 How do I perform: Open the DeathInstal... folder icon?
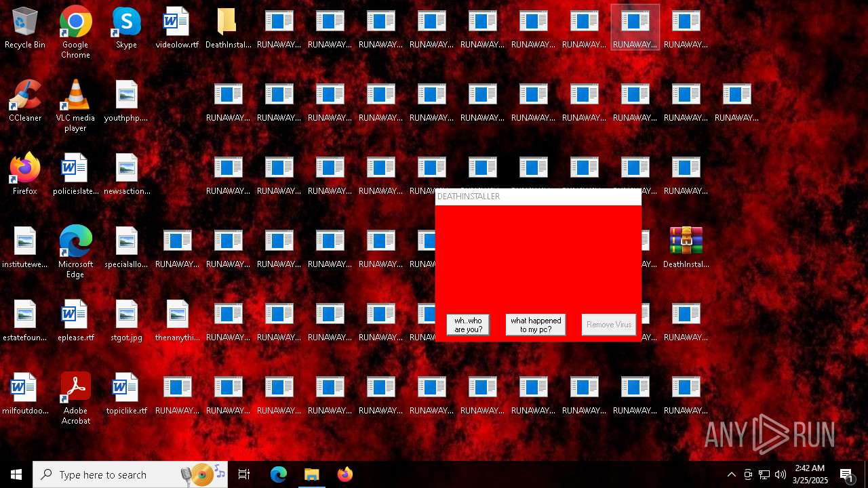tap(228, 28)
